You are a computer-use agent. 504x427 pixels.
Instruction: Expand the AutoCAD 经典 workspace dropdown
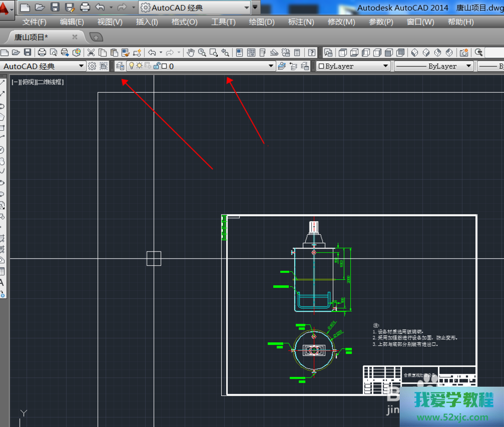[81, 66]
